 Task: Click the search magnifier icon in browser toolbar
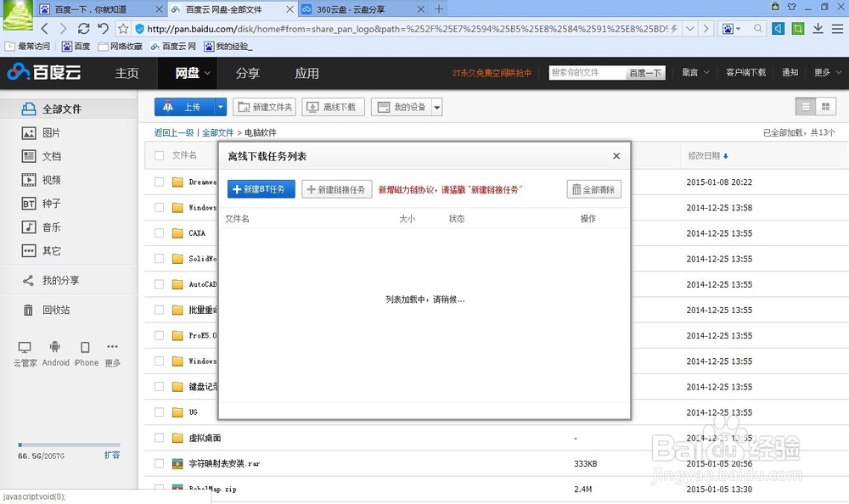tap(758, 29)
